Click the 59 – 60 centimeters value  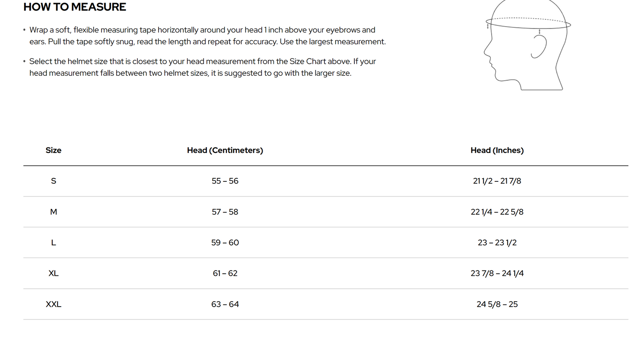pyautogui.click(x=225, y=243)
